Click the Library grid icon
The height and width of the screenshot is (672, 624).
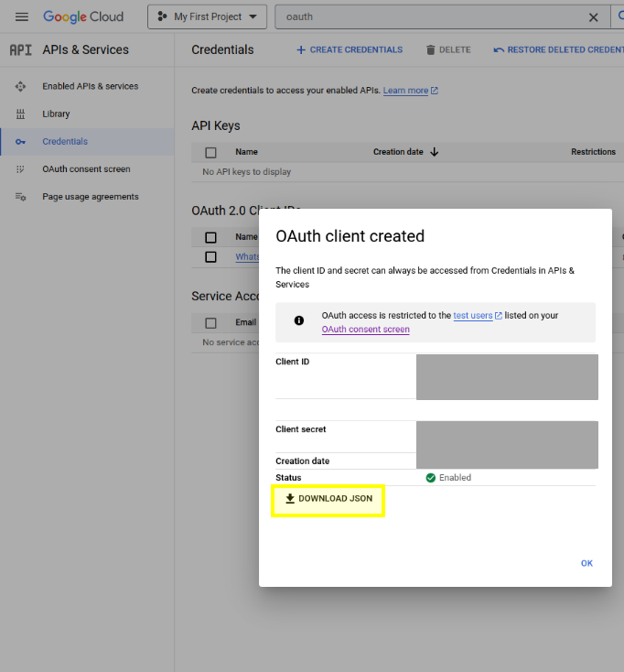click(x=20, y=114)
